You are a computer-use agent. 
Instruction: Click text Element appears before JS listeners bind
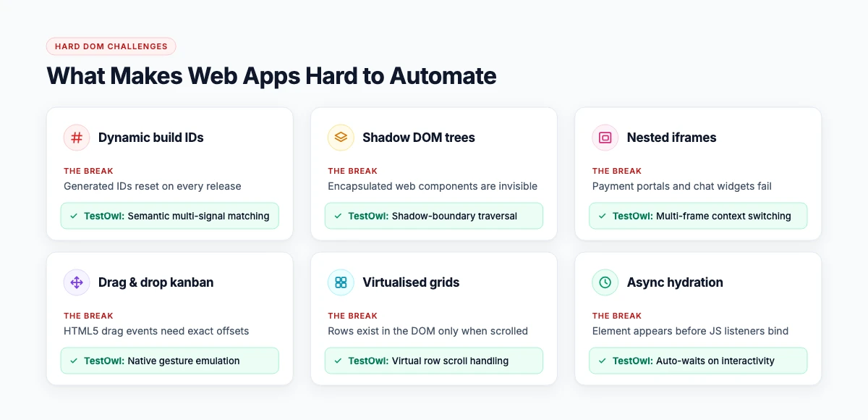tap(690, 331)
